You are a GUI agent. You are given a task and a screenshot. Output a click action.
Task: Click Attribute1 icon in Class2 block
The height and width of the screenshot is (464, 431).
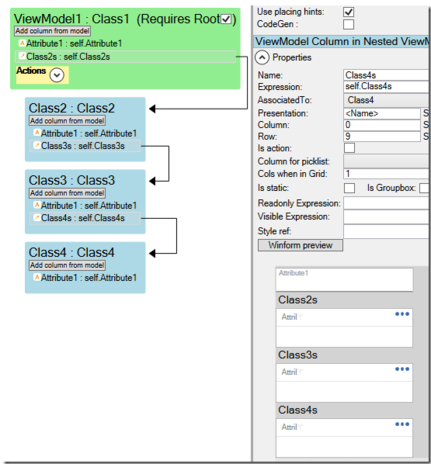click(37, 133)
